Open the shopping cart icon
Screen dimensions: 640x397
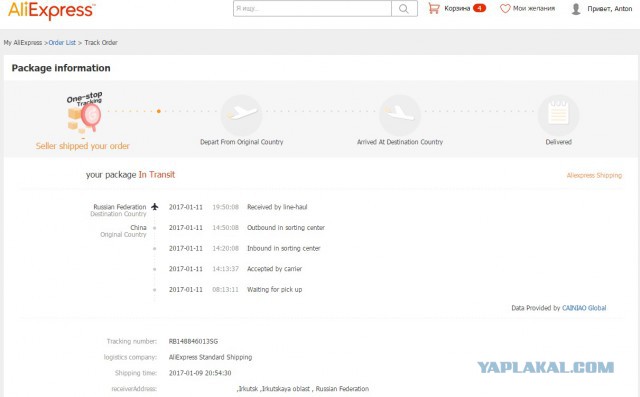(x=434, y=8)
